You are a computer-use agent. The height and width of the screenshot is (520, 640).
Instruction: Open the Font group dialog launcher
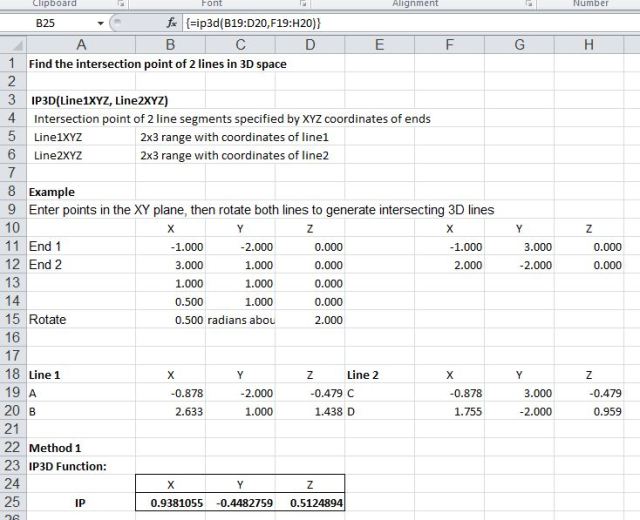[302, 4]
